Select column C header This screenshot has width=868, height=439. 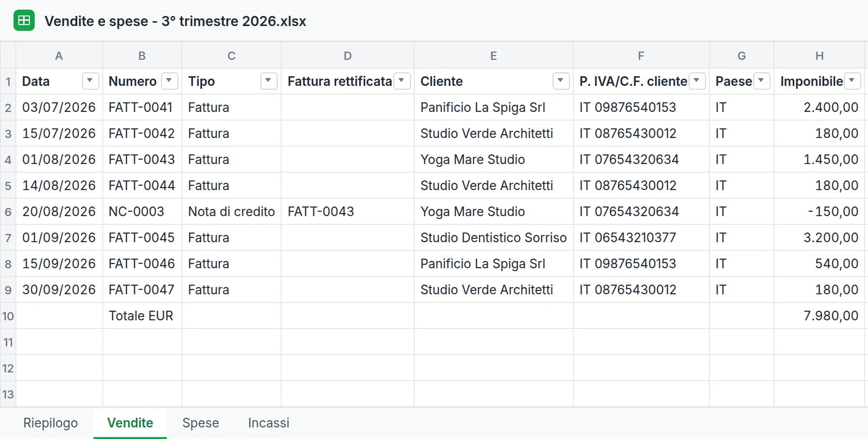[231, 55]
